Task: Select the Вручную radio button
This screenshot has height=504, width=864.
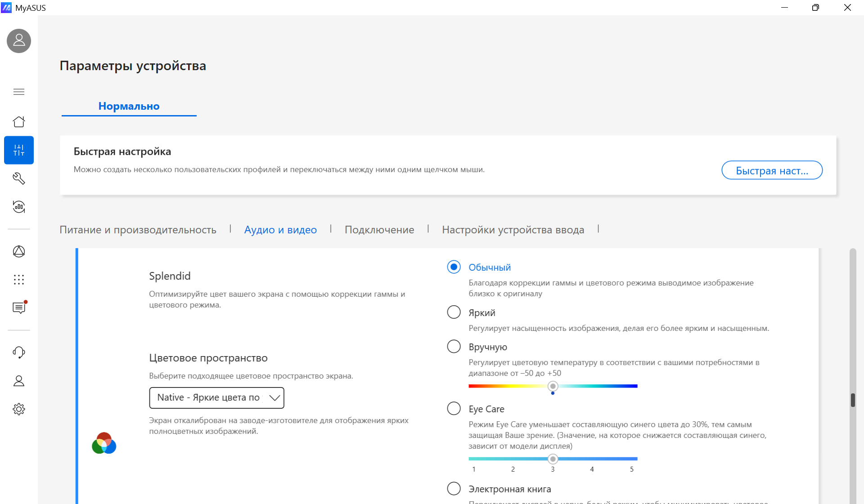Action: pos(454,346)
